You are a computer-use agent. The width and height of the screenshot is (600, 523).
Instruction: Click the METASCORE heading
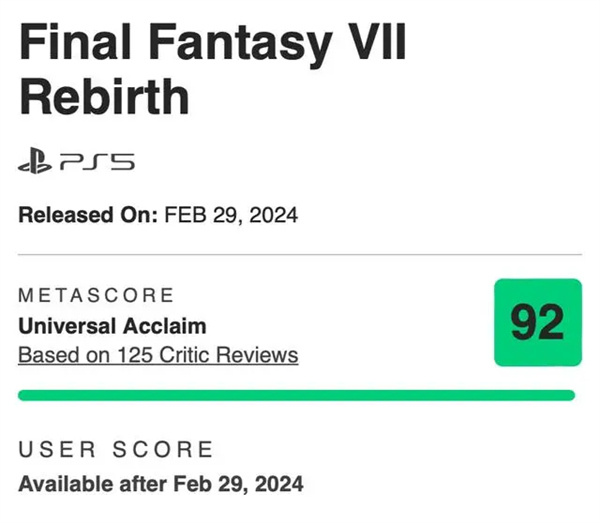[x=96, y=295]
